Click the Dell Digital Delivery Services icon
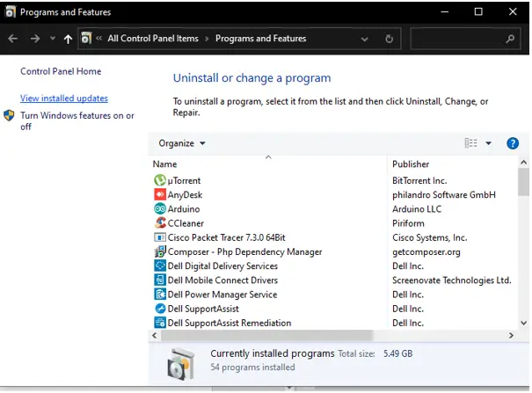The width and height of the screenshot is (532, 393). [160, 266]
